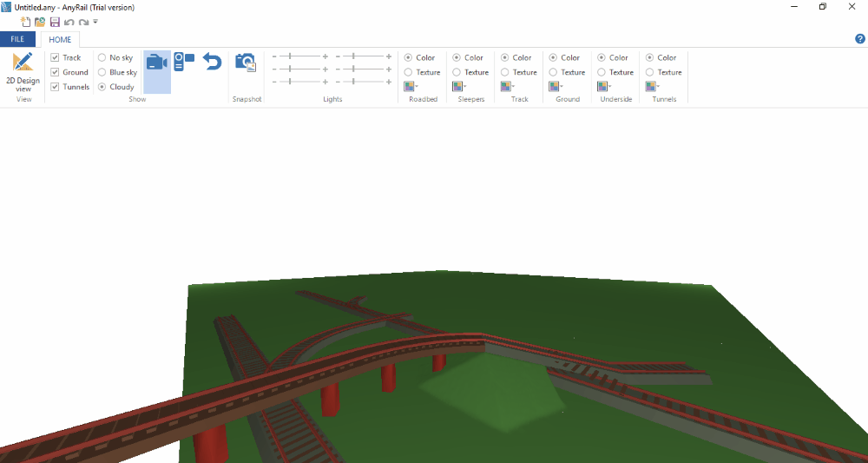Click the Open file icon
868x463 pixels.
pyautogui.click(x=40, y=23)
